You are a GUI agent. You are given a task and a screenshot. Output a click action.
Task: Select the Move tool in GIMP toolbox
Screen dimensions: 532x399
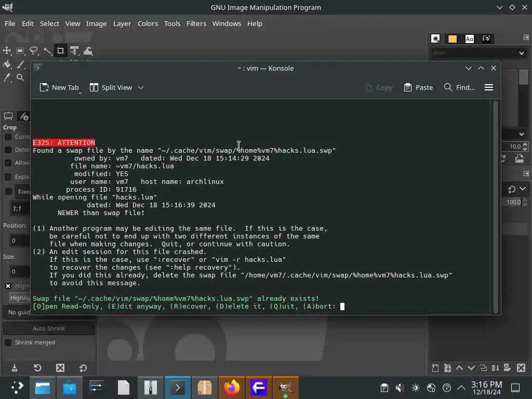(x=7, y=51)
